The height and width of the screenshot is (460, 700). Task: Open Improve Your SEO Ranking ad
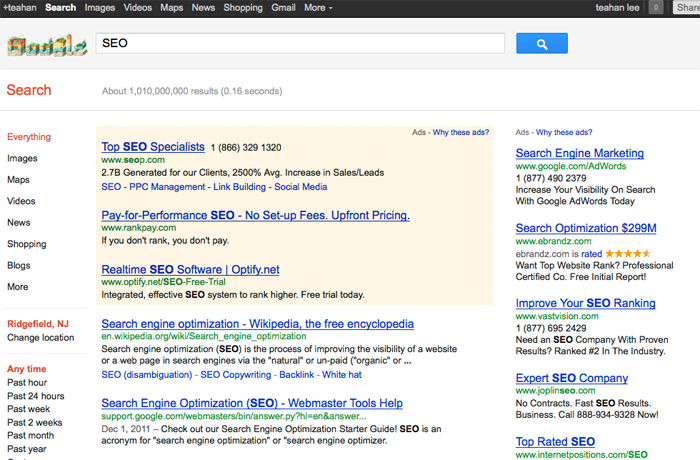tap(585, 303)
